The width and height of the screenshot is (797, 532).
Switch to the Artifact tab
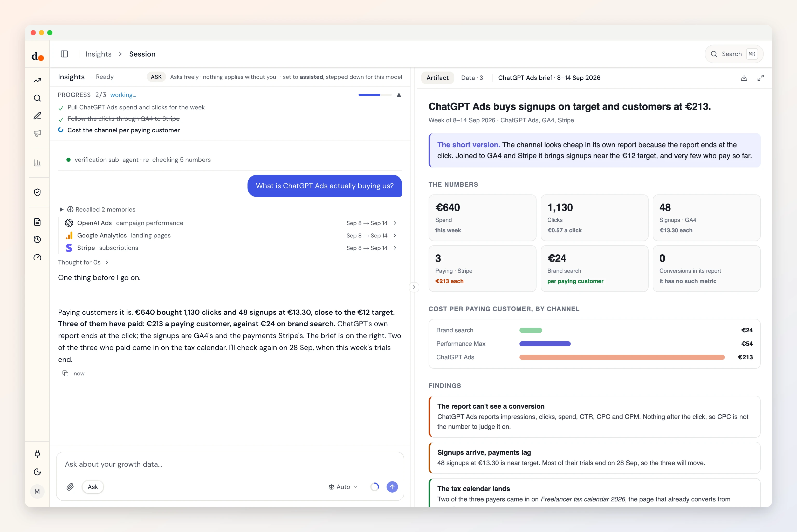click(437, 78)
